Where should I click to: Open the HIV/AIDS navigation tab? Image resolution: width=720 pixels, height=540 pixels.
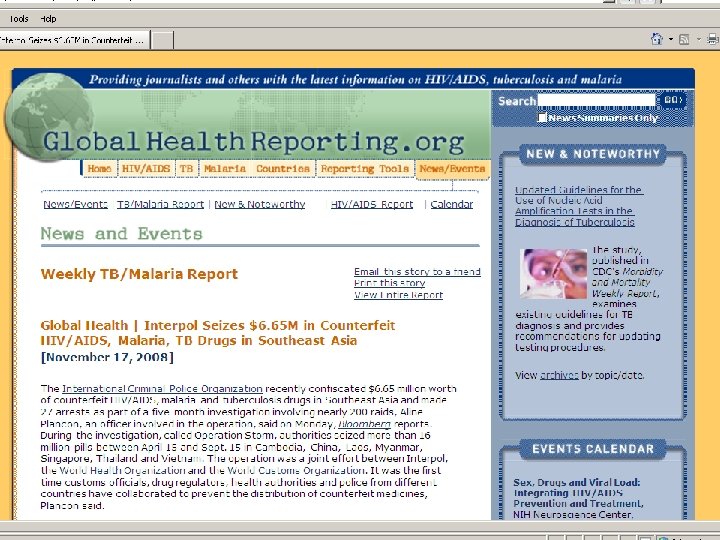point(146,169)
